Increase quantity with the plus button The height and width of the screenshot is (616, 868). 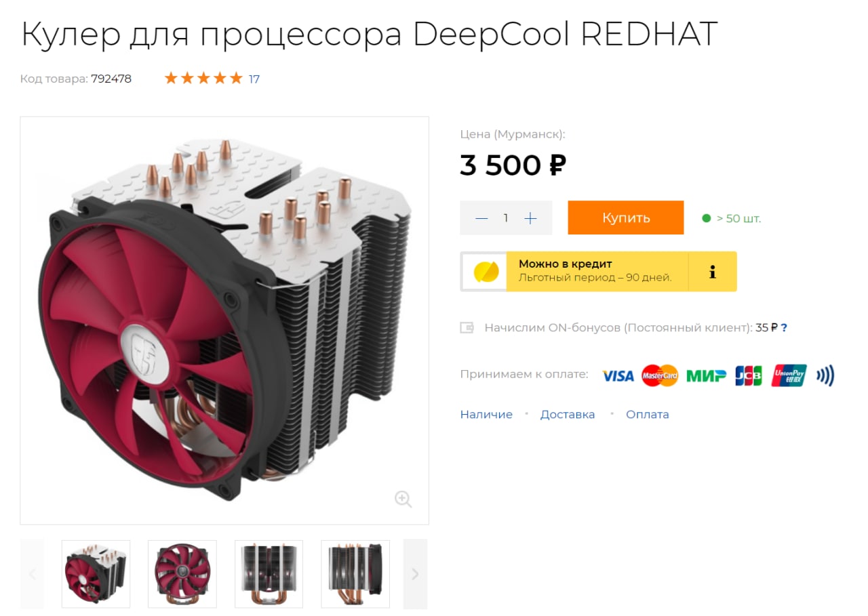click(x=530, y=218)
